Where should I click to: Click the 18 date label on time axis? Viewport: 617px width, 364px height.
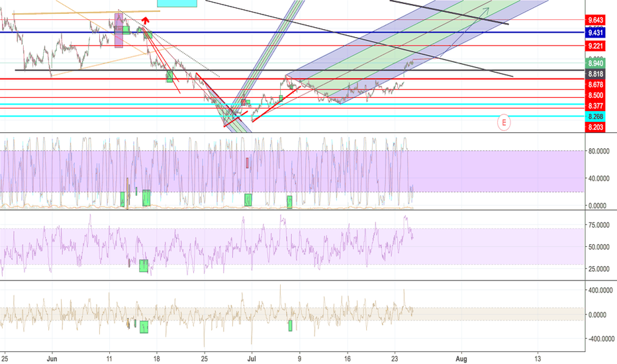(157, 359)
